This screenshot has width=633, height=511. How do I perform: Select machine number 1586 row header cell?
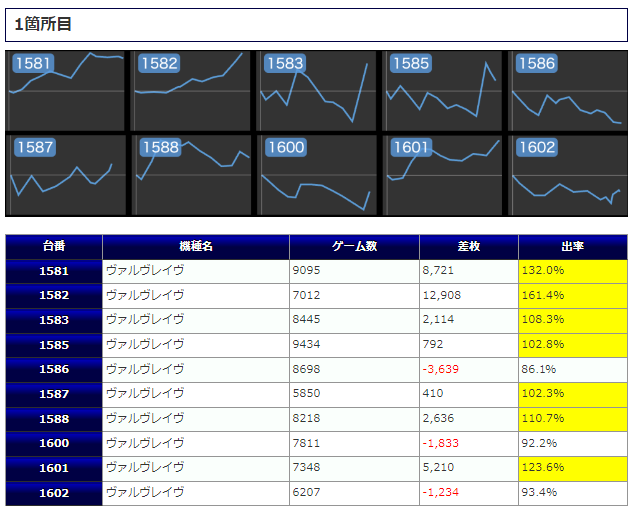(54, 369)
